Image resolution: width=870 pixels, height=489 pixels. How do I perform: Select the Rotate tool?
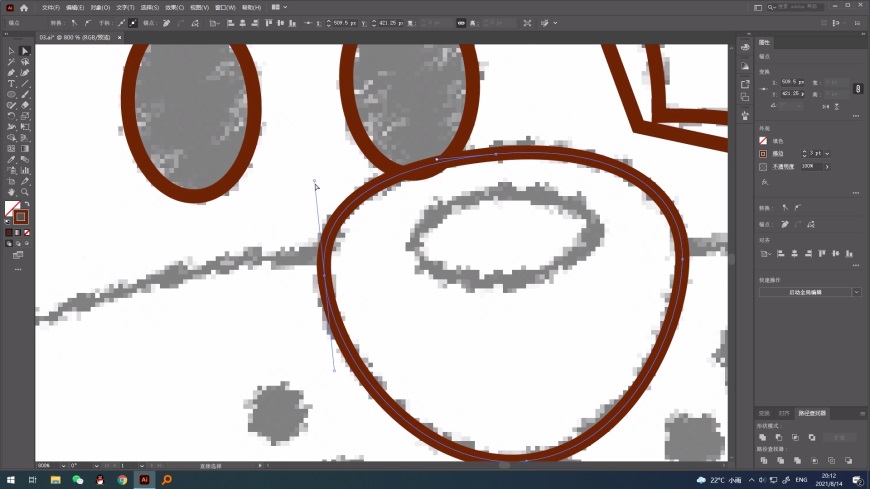11,116
